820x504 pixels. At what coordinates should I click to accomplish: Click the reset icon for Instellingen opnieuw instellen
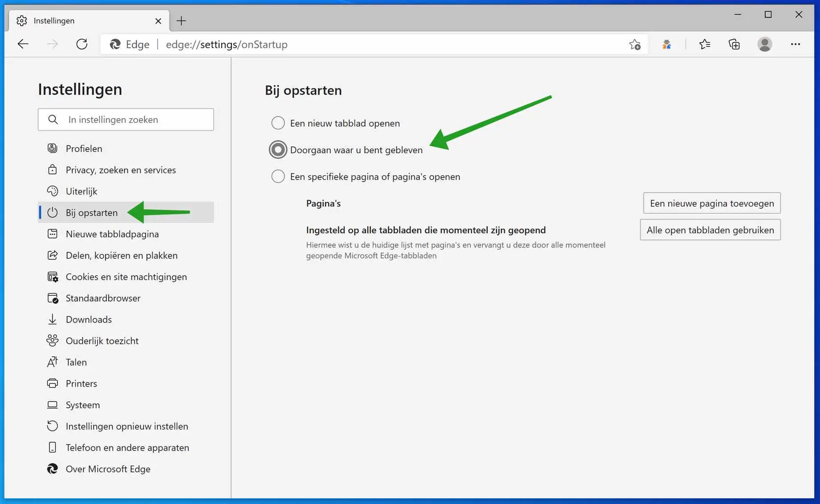click(53, 426)
